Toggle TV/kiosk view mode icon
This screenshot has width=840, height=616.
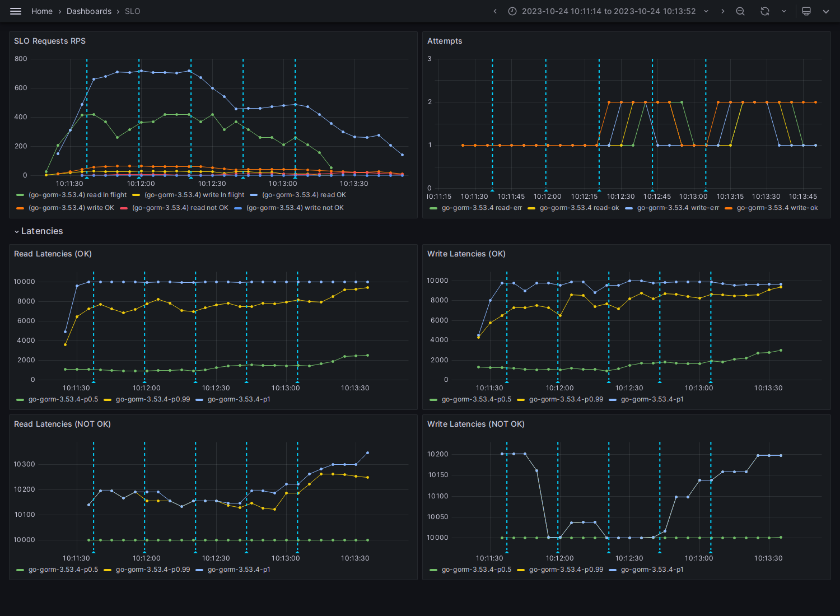click(x=806, y=11)
